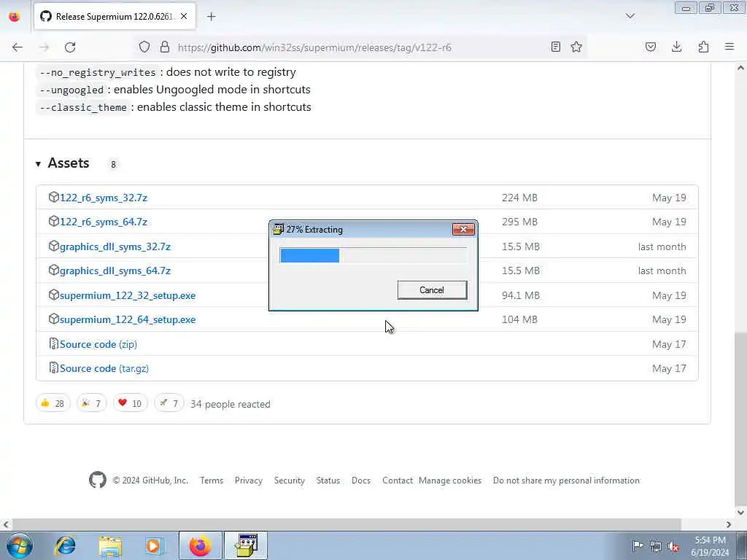
Task: Open the clock showing 5:54 PM
Action: click(x=710, y=546)
